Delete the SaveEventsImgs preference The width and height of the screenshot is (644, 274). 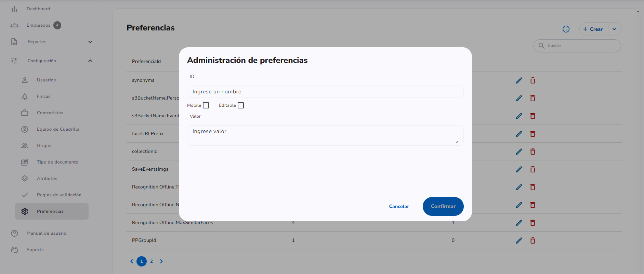(533, 169)
